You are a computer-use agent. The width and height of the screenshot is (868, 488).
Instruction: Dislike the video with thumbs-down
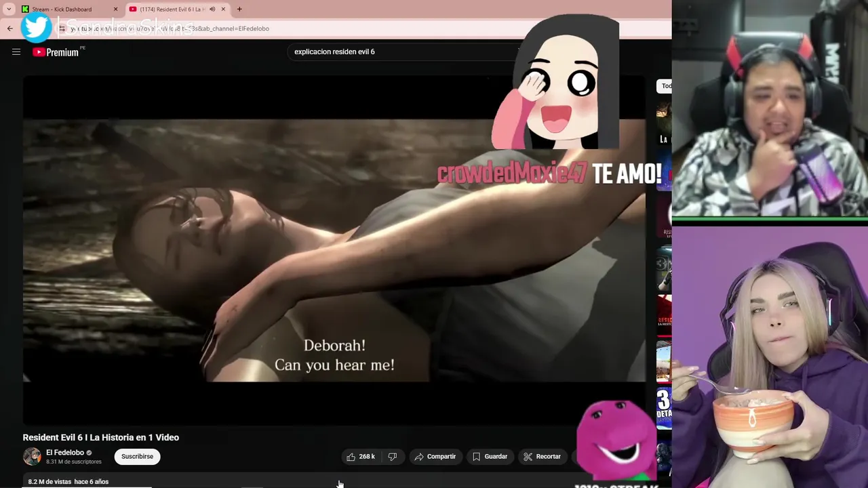[393, 457]
